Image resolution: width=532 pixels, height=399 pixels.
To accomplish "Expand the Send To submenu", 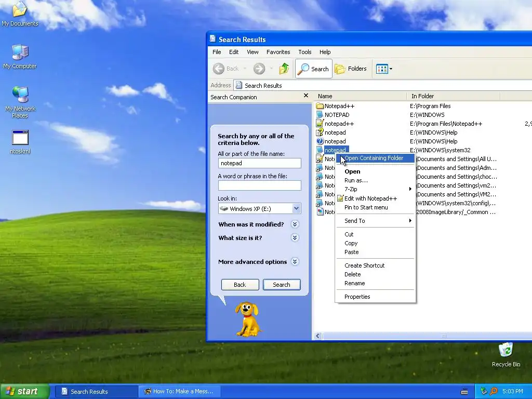I will click(x=375, y=220).
